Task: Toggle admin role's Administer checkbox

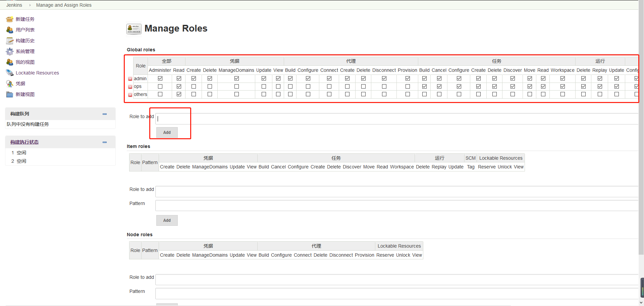Action: click(x=160, y=78)
